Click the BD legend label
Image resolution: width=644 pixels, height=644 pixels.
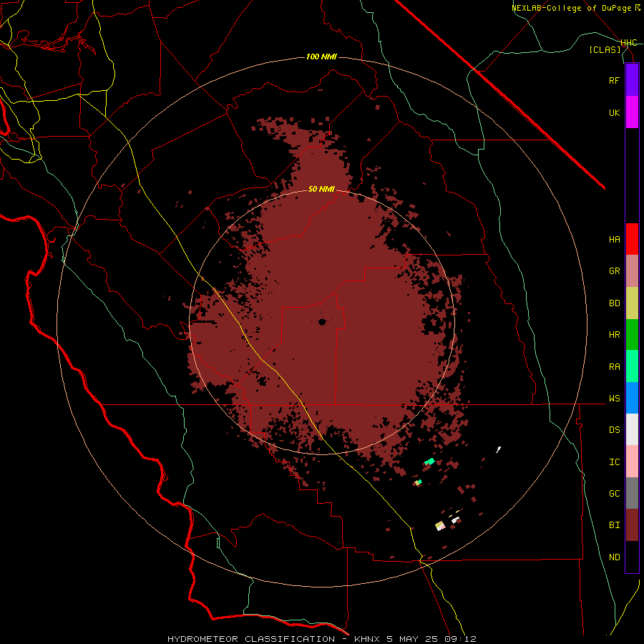[614, 303]
